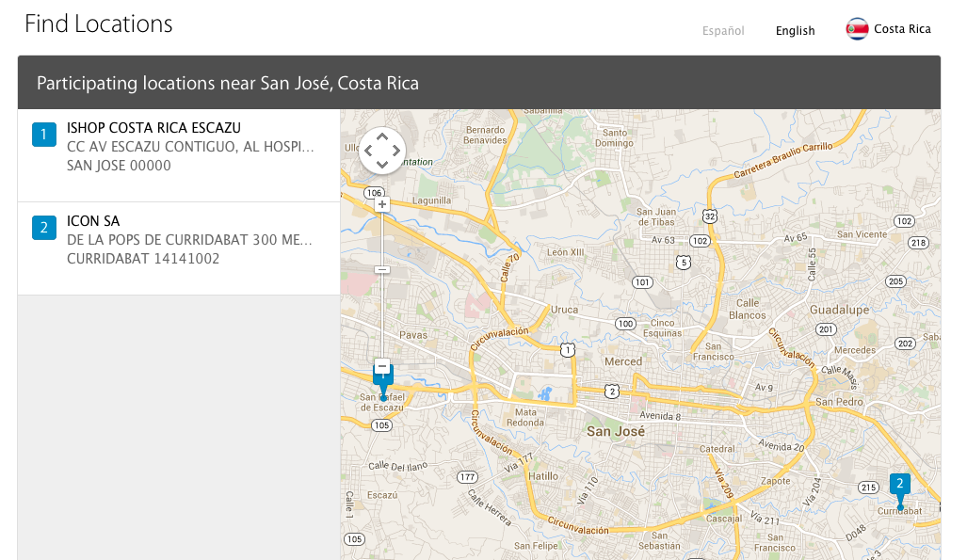Click the blue number 2 list badge
Screen dimensions: 967x560
44,228
